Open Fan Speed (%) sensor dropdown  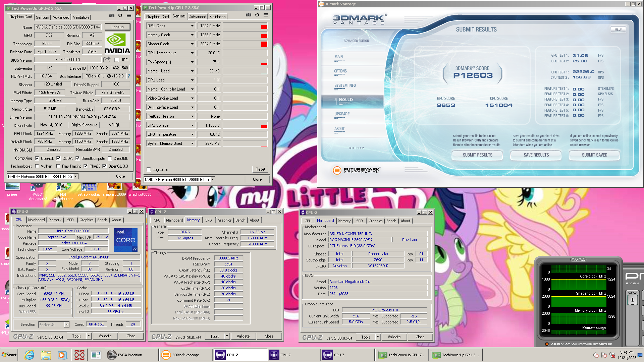[192, 62]
